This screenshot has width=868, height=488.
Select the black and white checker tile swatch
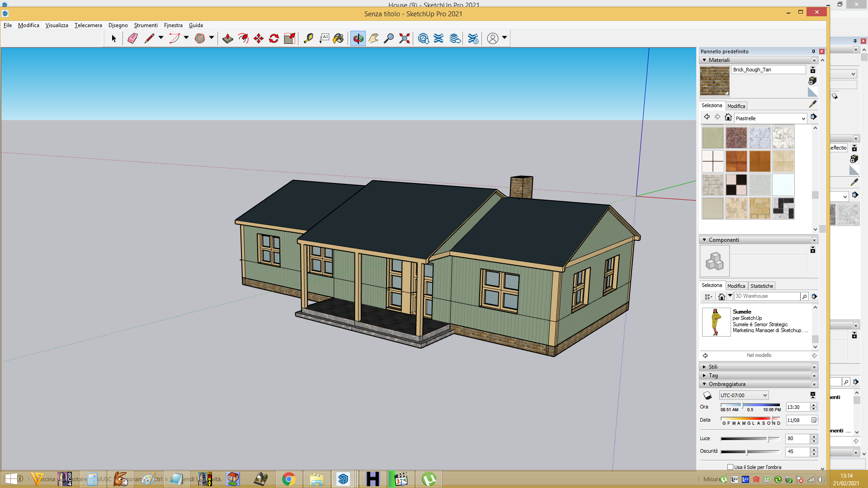736,185
